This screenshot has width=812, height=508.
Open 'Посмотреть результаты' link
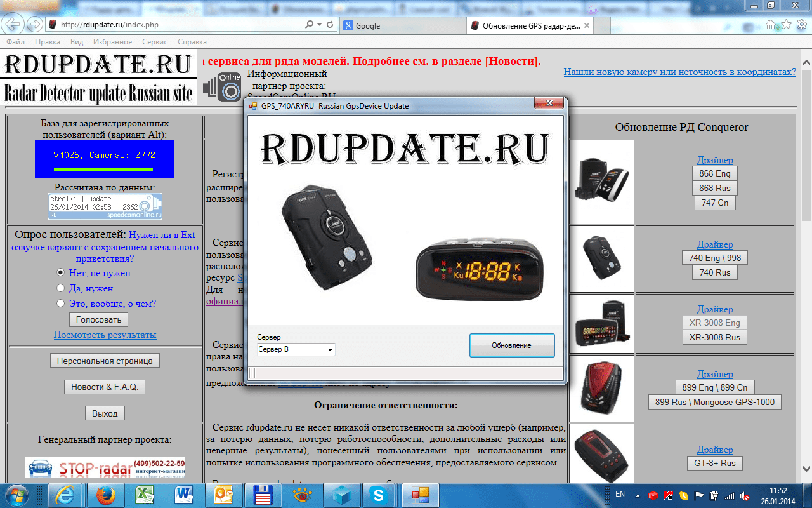[x=105, y=335]
